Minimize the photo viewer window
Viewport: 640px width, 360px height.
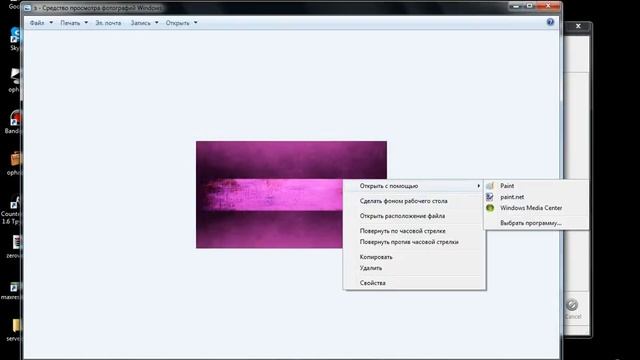pyautogui.click(x=516, y=6)
